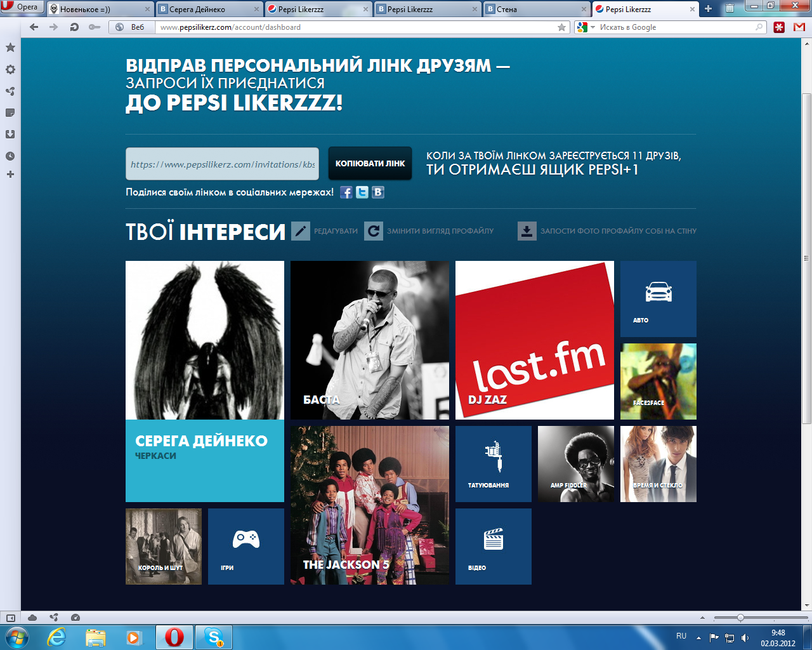Share link via Twitter icon

(362, 192)
